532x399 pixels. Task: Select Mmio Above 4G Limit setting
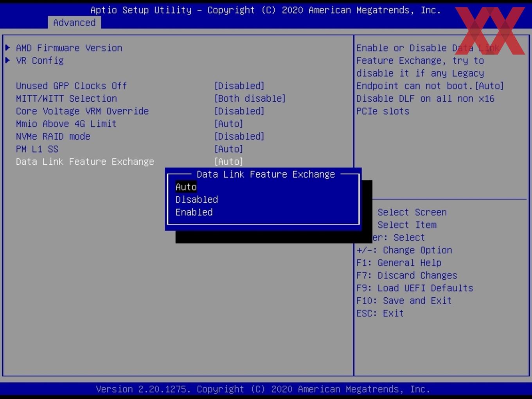(x=66, y=124)
